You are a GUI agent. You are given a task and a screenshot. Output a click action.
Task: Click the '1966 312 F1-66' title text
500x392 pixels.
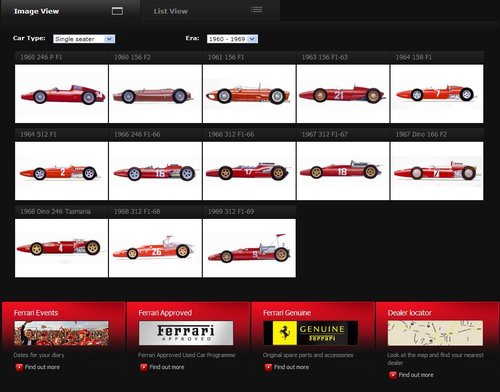[231, 134]
